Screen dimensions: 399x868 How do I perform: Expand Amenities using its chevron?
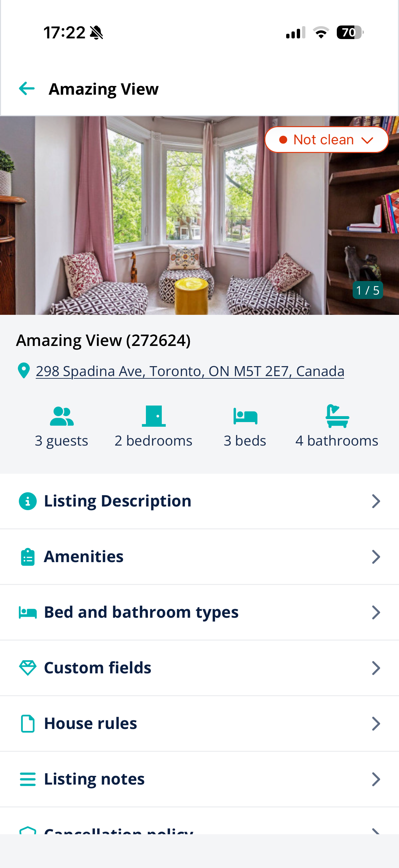click(376, 557)
